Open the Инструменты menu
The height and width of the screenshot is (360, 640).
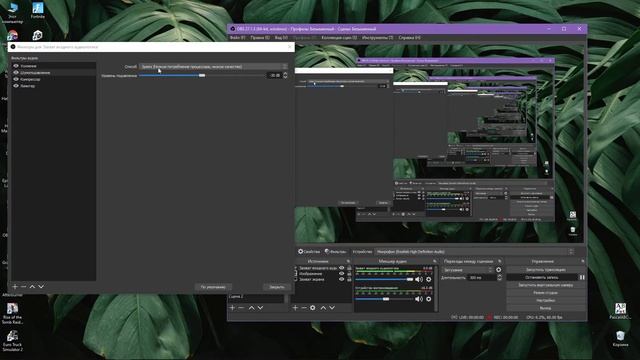coord(378,38)
